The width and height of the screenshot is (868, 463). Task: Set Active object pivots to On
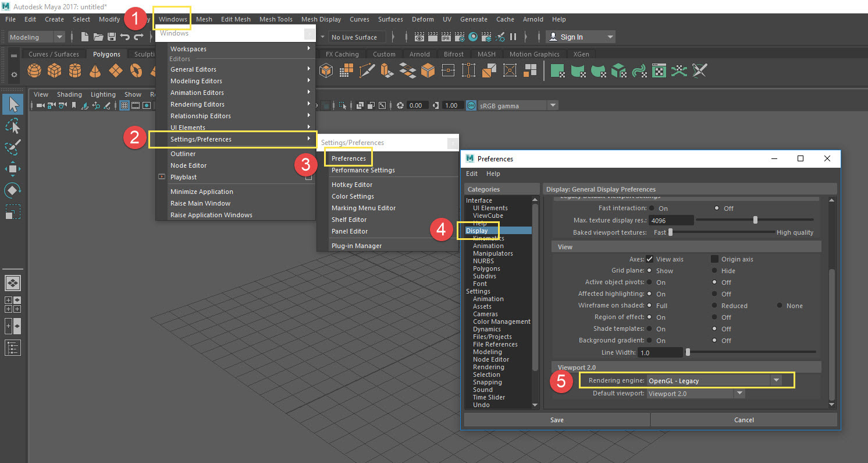(650, 282)
